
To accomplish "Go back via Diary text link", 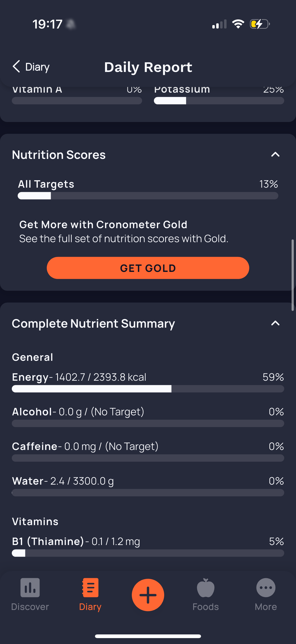I will [38, 67].
